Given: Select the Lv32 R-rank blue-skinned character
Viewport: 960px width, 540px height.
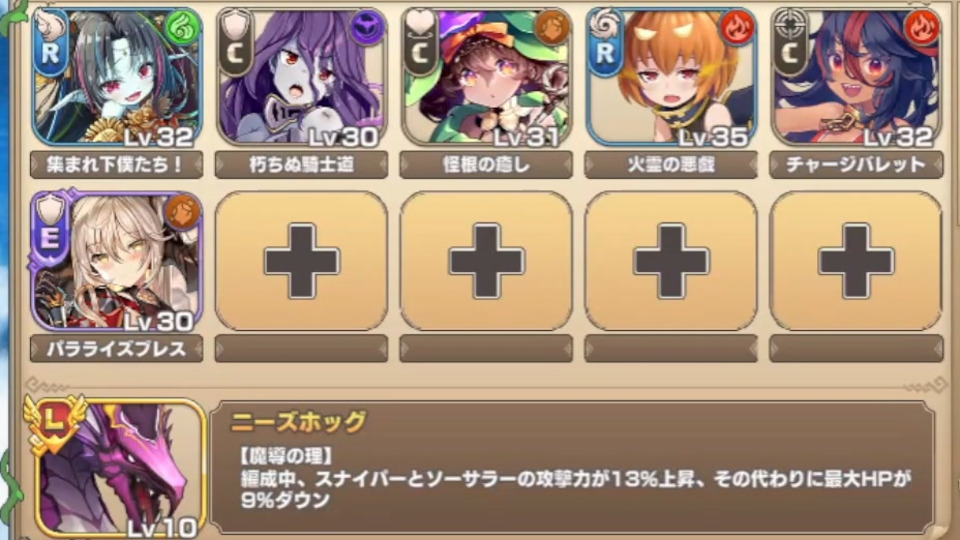Looking at the screenshot, I should point(116,78).
